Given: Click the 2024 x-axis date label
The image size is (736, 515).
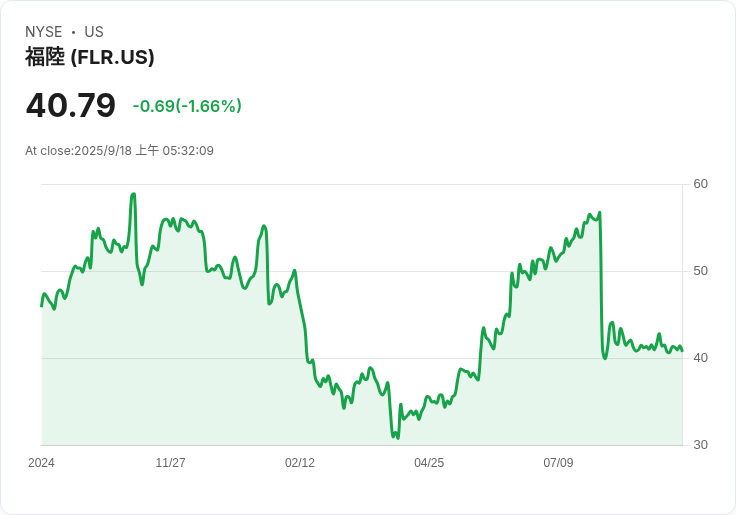Looking at the screenshot, I should 41,463.
